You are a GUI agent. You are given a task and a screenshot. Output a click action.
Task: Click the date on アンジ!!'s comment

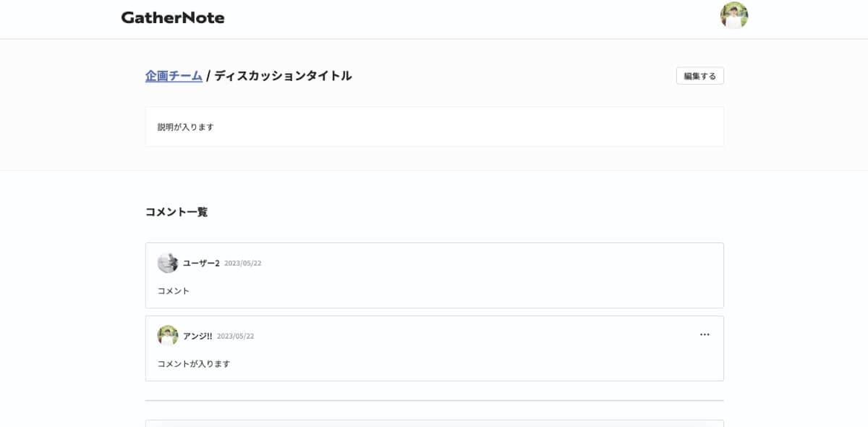236,337
